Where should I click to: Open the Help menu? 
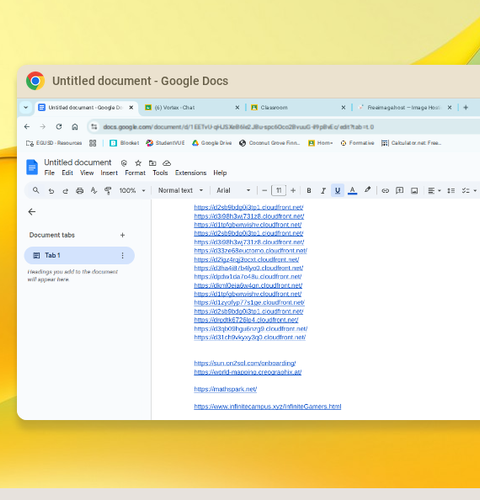220,173
